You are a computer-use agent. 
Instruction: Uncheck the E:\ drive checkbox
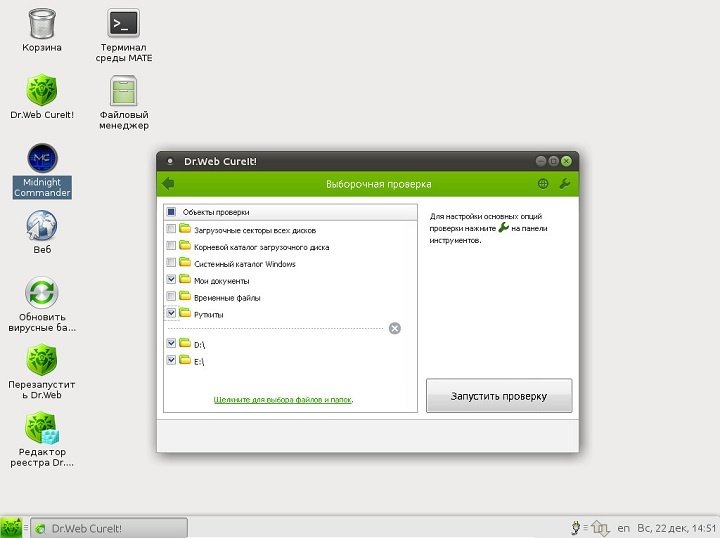[x=171, y=360]
